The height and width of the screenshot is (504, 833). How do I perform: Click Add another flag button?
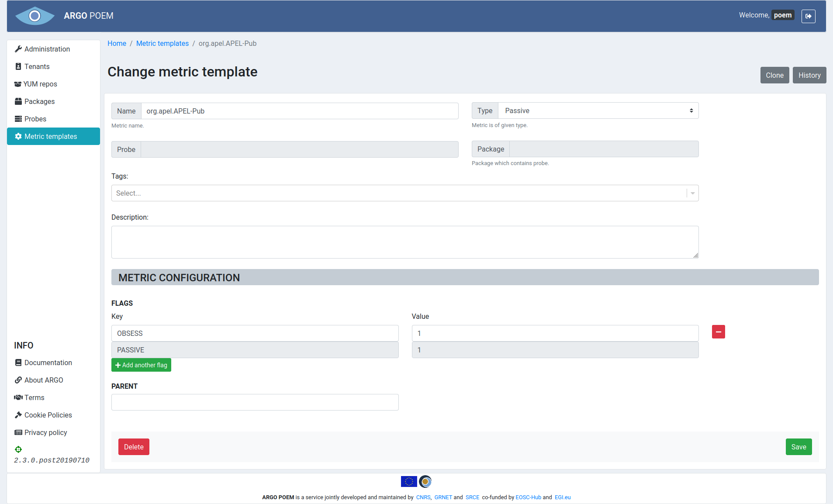pyautogui.click(x=141, y=365)
